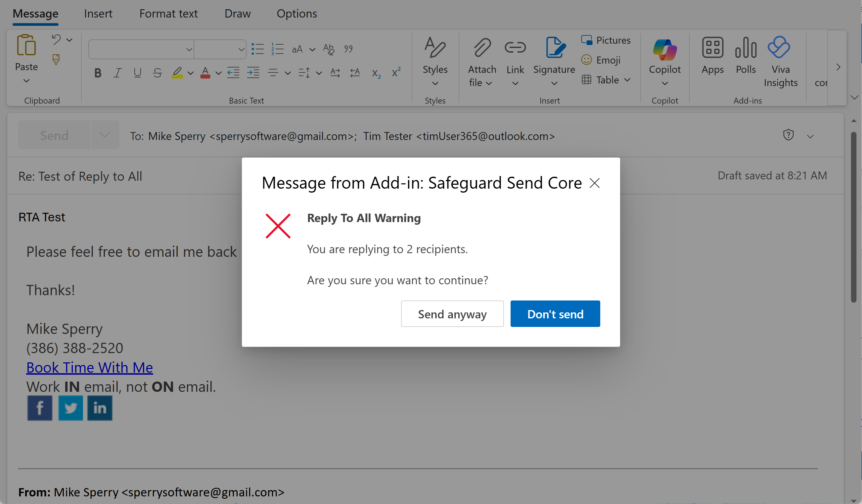The image size is (862, 504).
Task: Switch to the Insert tab
Action: [x=98, y=13]
